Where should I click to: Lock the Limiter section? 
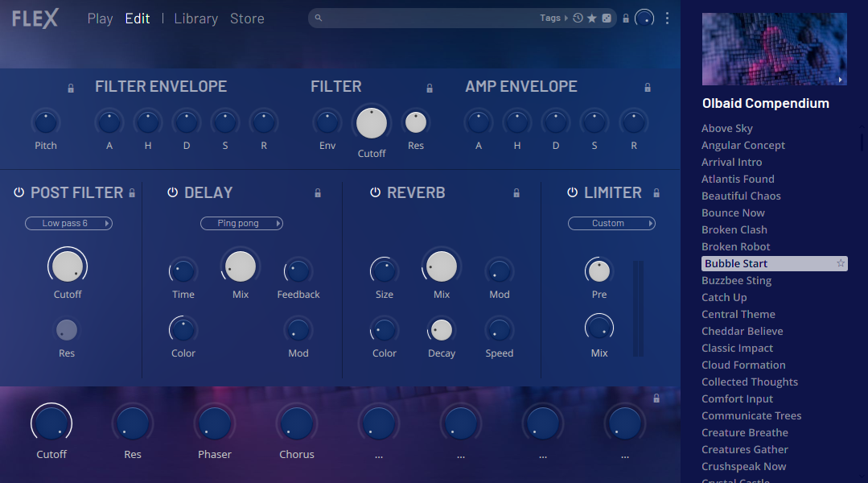pyautogui.click(x=656, y=192)
